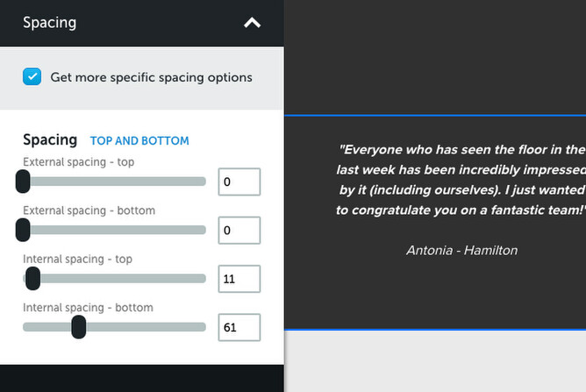586x392 pixels.
Task: Click the External spacing top value field
Action: click(x=239, y=182)
